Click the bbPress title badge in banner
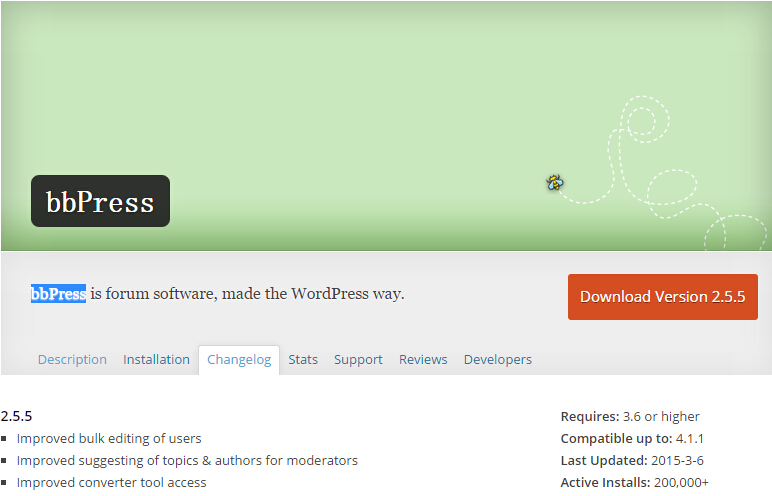 pyautogui.click(x=100, y=202)
